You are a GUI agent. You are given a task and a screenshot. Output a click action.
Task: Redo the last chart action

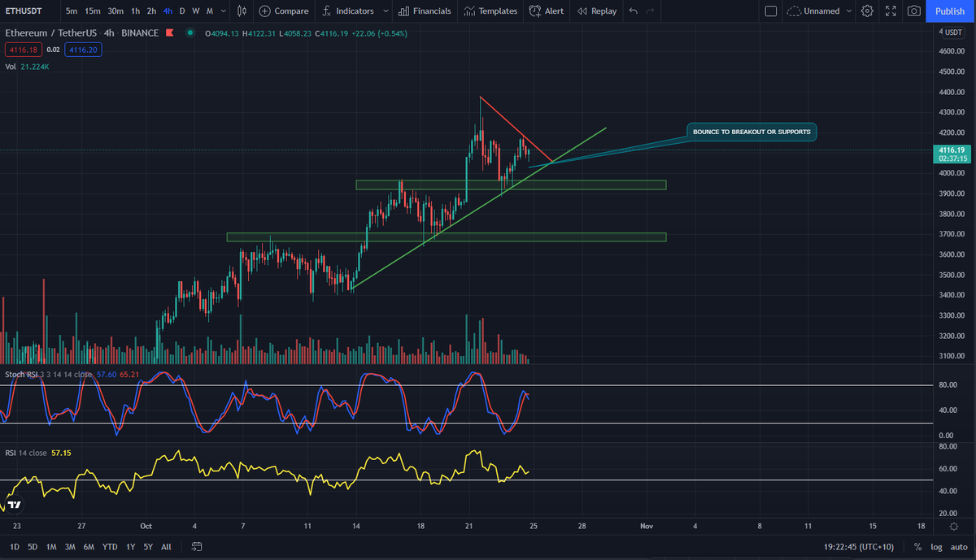pyautogui.click(x=650, y=11)
